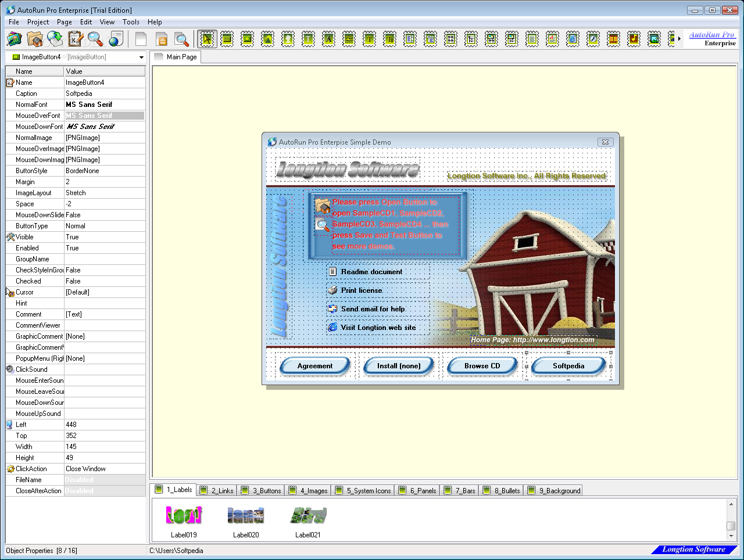The width and height of the screenshot is (744, 560).
Task: Select the white silhouette stamp tool
Action: tap(288, 39)
